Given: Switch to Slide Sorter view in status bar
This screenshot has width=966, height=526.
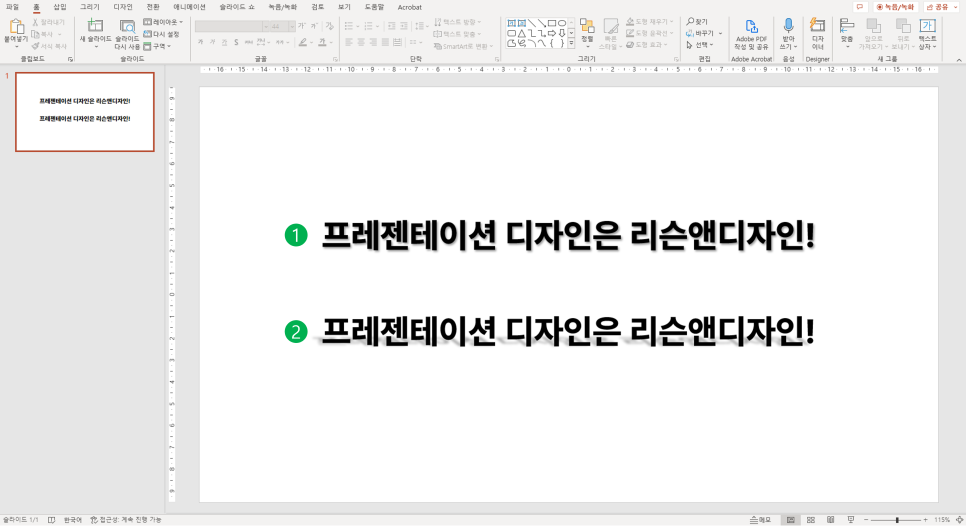Looking at the screenshot, I should click(811, 520).
